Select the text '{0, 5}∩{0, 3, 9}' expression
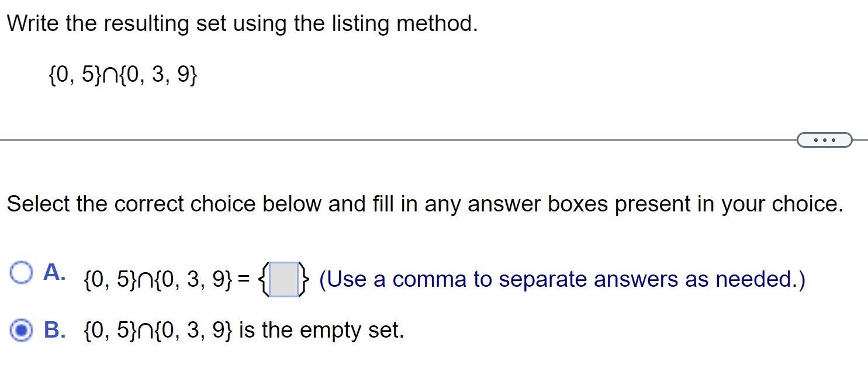Viewport: 868px width, 389px height. pos(123,74)
